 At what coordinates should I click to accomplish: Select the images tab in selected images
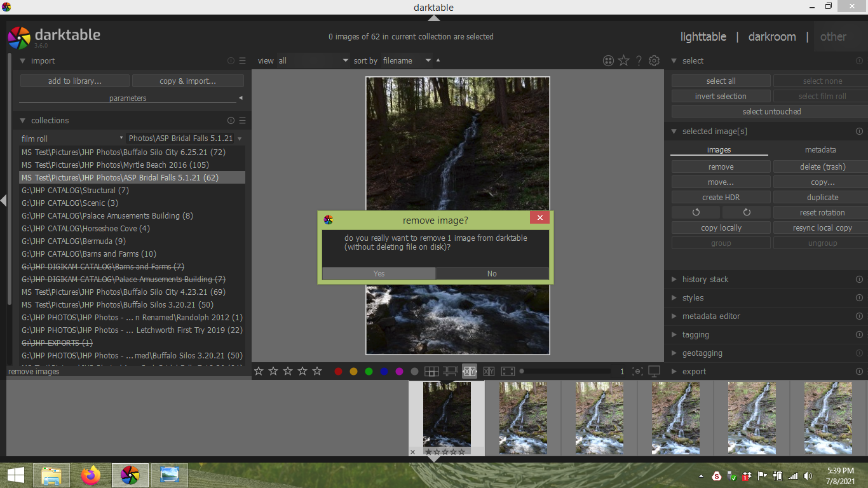click(719, 150)
